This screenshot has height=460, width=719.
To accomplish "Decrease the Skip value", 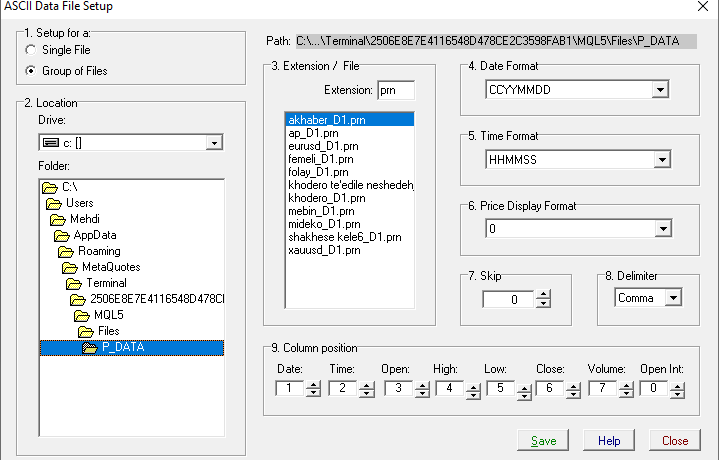I will (543, 304).
